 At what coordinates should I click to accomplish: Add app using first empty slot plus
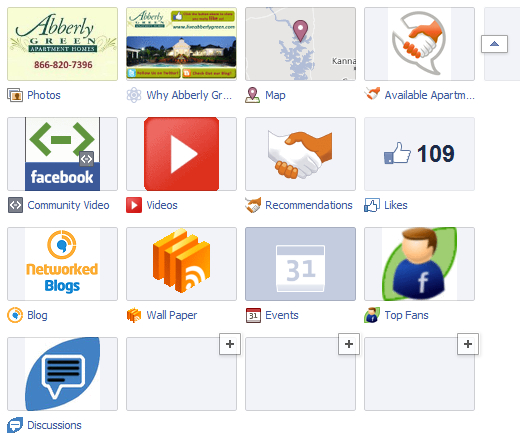point(230,344)
